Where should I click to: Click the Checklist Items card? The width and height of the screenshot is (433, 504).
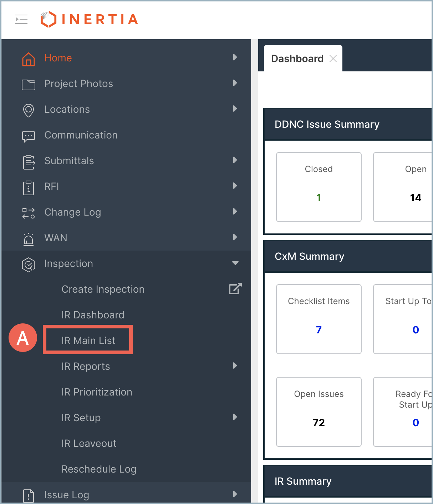point(319,319)
